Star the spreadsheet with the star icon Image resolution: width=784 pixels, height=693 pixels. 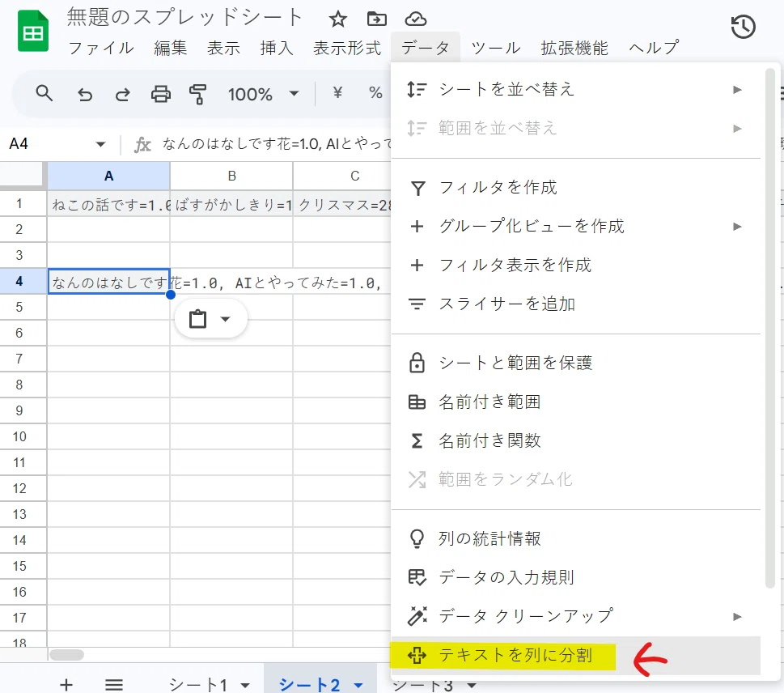click(338, 19)
